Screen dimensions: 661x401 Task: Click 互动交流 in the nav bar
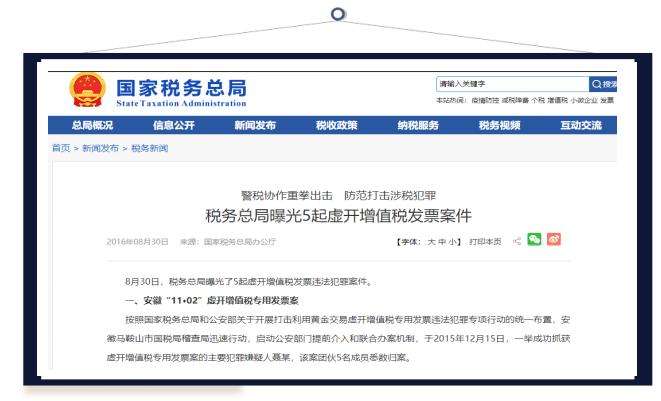(x=580, y=125)
